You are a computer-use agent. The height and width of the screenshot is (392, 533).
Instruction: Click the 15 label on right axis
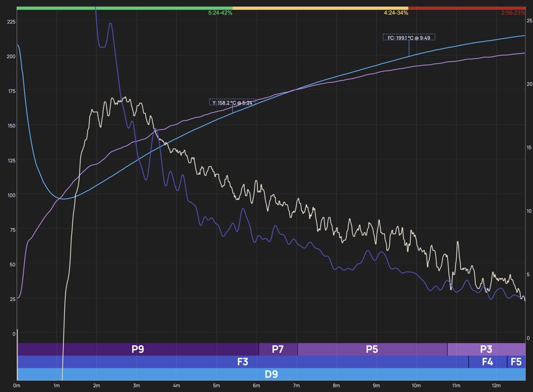pyautogui.click(x=529, y=148)
